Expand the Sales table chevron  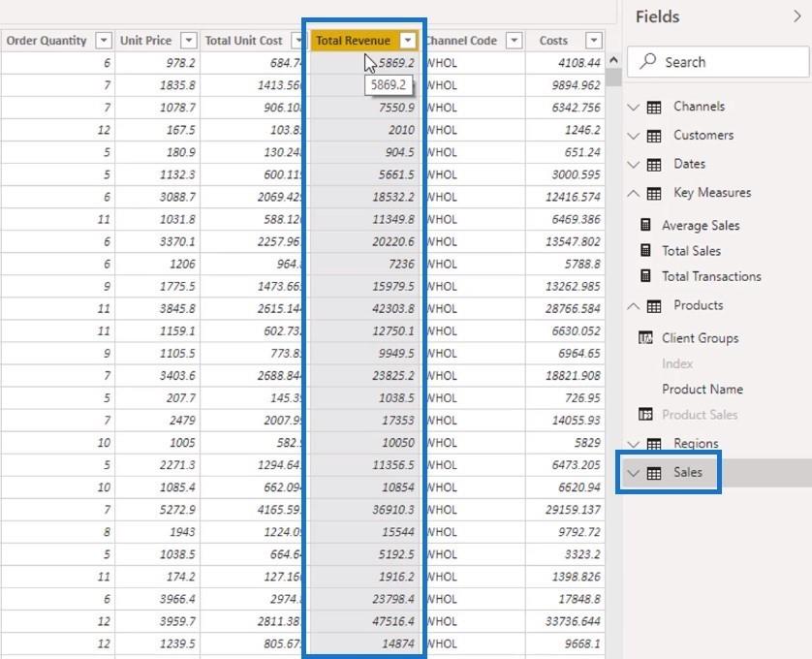click(x=634, y=473)
